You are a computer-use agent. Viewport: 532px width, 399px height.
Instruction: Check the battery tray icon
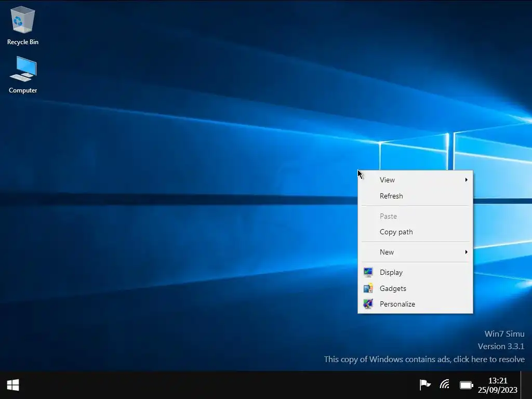466,385
